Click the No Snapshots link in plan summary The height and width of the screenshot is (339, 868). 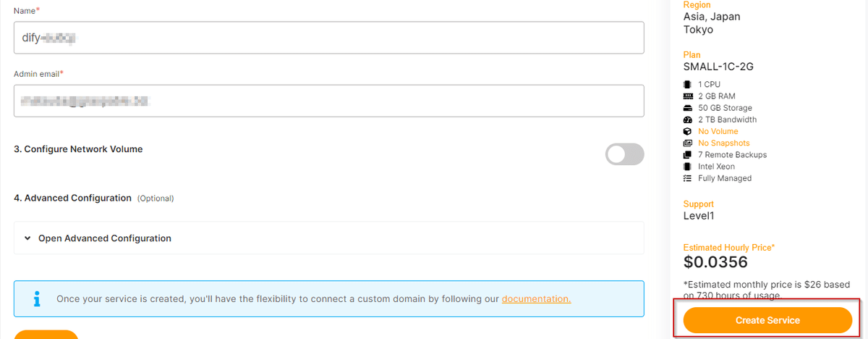coord(724,143)
